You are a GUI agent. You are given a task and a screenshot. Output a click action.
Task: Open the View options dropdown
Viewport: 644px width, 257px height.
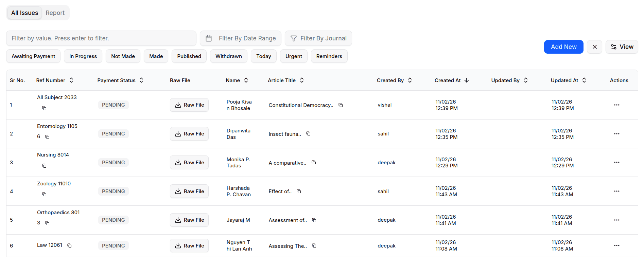tap(622, 47)
